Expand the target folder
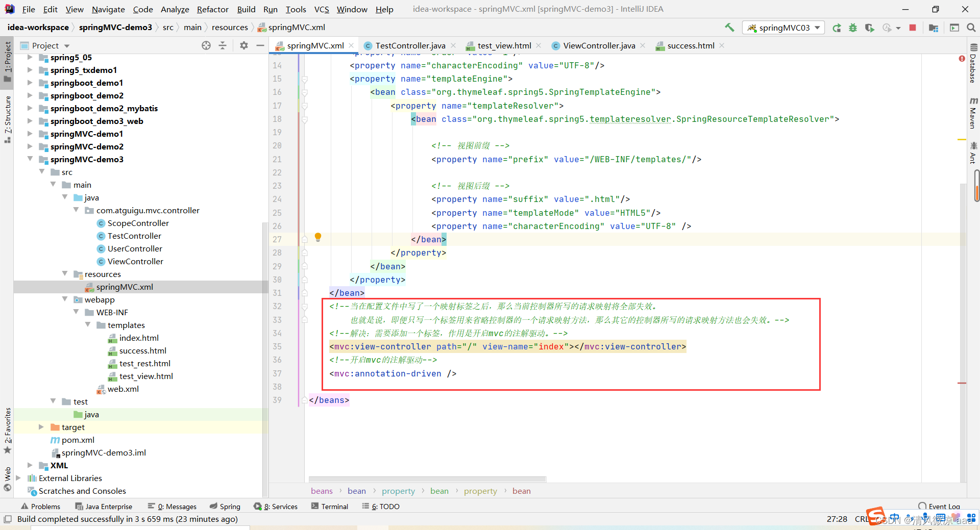Viewport: 980px width, 530px height. 41,427
